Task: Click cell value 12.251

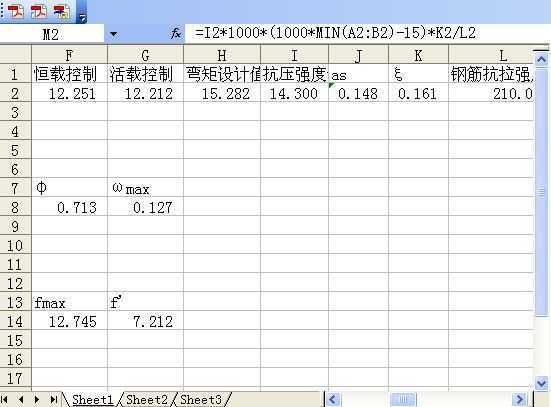Action: click(69, 93)
